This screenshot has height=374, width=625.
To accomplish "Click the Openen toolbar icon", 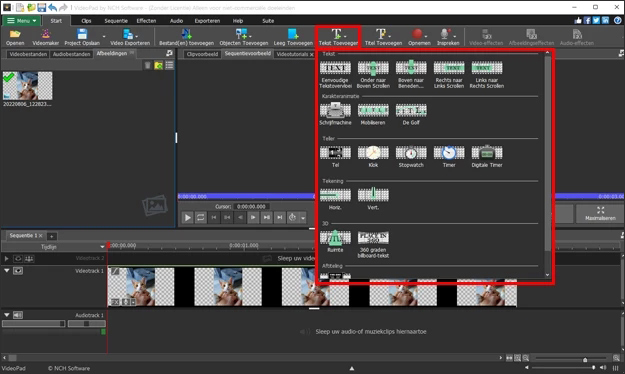I will (x=15, y=37).
